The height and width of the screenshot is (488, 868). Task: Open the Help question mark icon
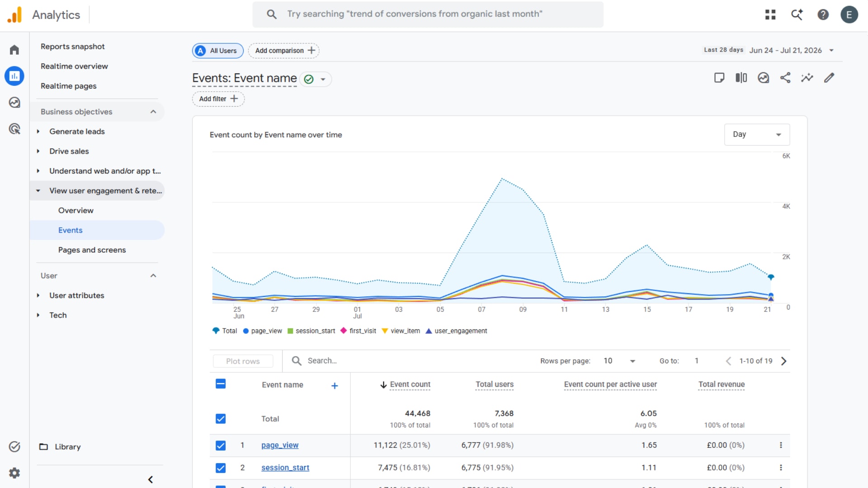pyautogui.click(x=823, y=14)
